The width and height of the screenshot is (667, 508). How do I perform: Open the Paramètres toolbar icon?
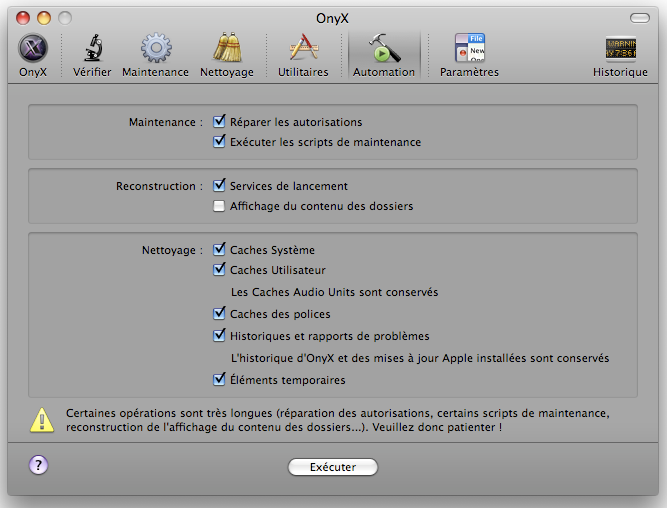pos(469,48)
